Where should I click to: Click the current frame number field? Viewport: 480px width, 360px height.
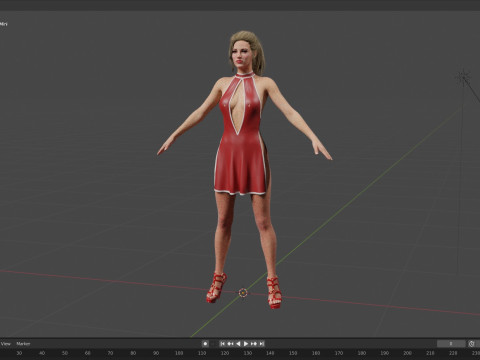451,344
